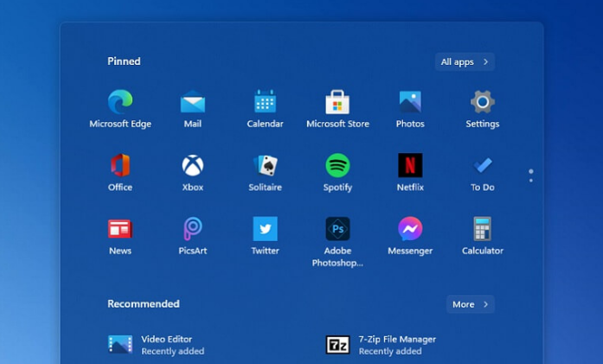
Task: Select the upper page indicator dot
Action: click(531, 171)
